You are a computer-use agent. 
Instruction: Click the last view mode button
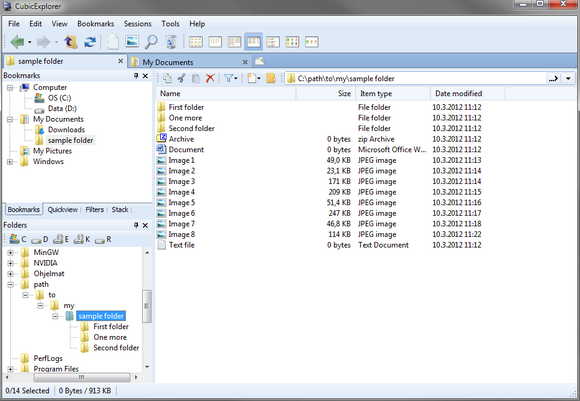[x=312, y=42]
